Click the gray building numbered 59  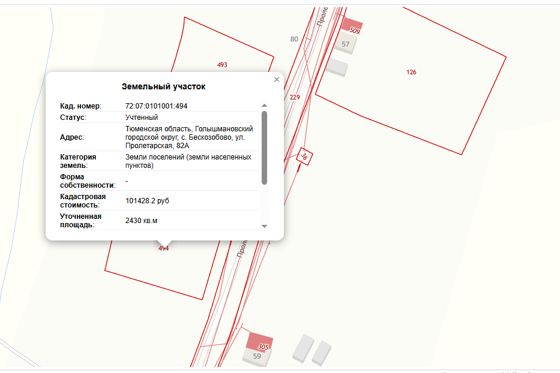tap(257, 357)
